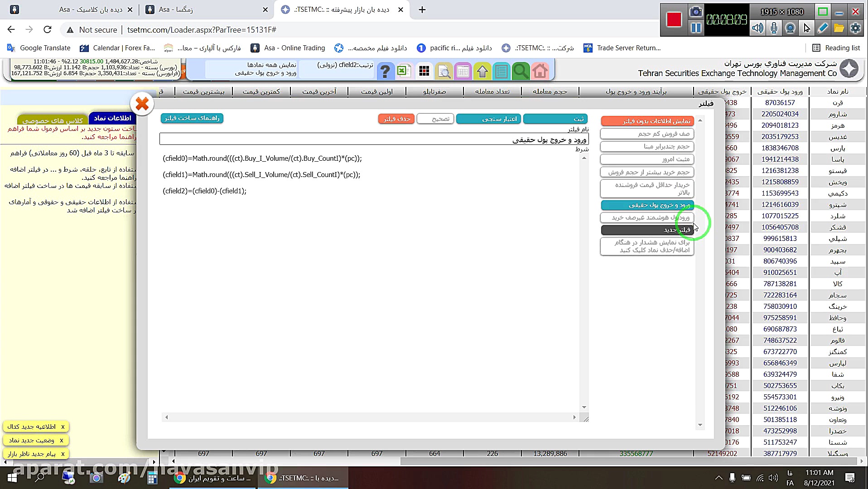This screenshot has height=489, width=868.
Task: Open the Asa - Online Trading bookmark
Action: coord(288,48)
